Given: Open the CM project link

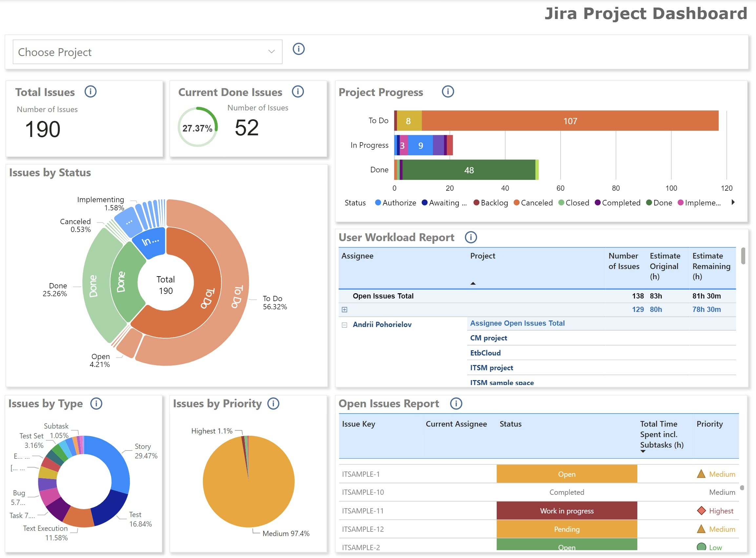Looking at the screenshot, I should [x=488, y=338].
